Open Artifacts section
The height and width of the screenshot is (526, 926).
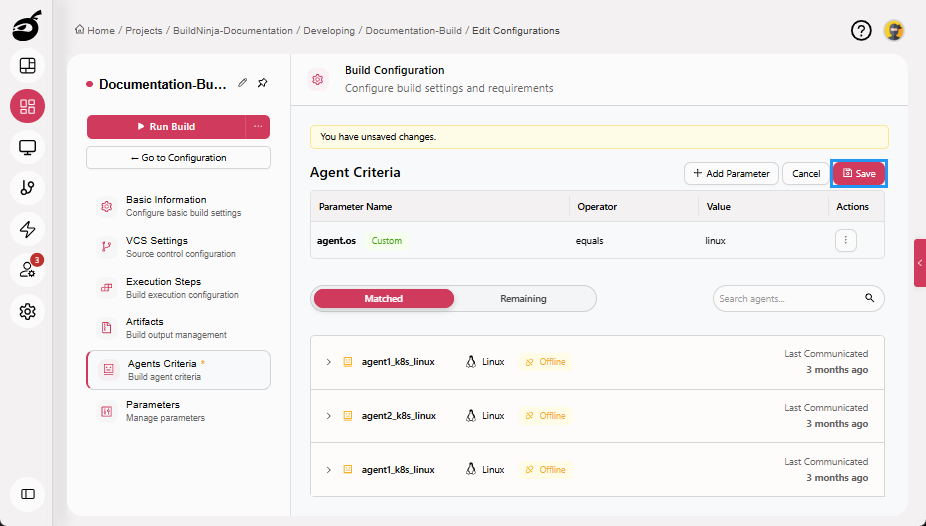coord(178,328)
